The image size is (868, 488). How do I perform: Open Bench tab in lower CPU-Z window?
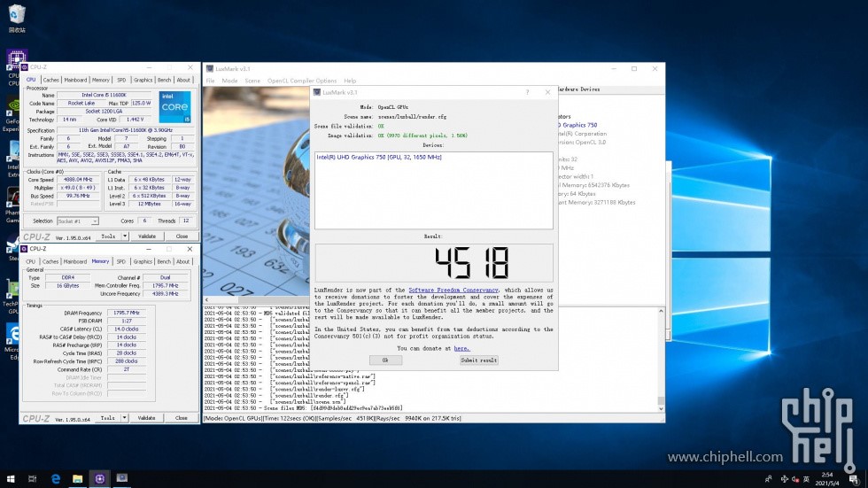point(164,261)
